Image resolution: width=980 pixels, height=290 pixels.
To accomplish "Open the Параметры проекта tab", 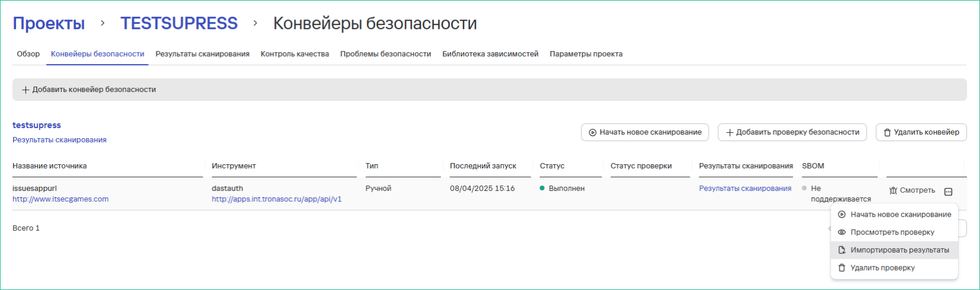I will pyautogui.click(x=585, y=54).
